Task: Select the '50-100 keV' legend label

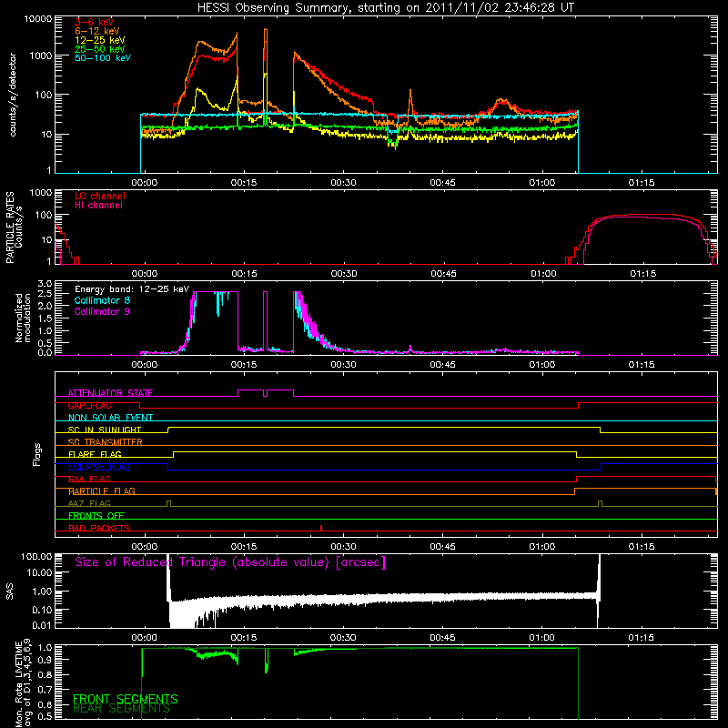Action: (103, 58)
